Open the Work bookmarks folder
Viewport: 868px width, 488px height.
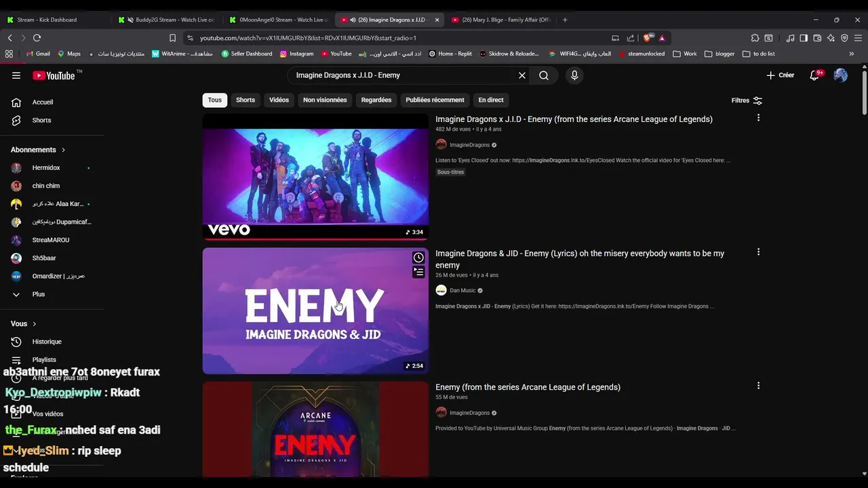(685, 54)
